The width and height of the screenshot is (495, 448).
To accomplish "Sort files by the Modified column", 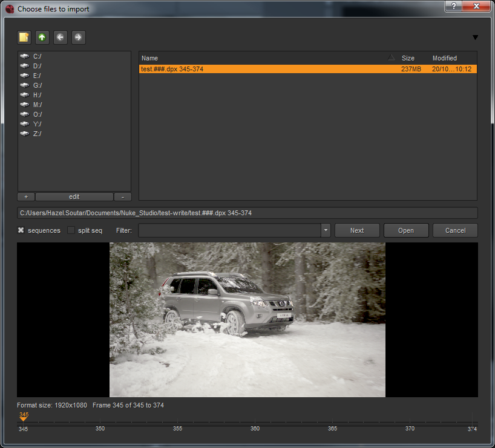I will (444, 58).
